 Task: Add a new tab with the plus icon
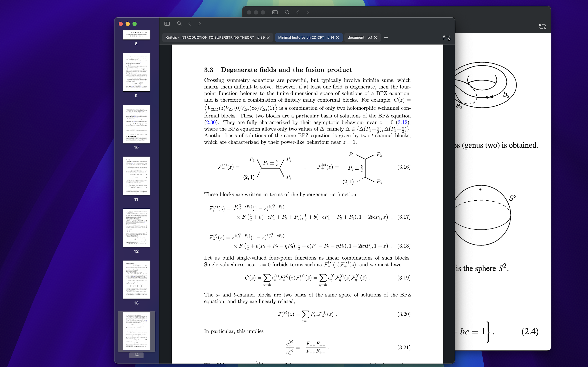point(386,37)
